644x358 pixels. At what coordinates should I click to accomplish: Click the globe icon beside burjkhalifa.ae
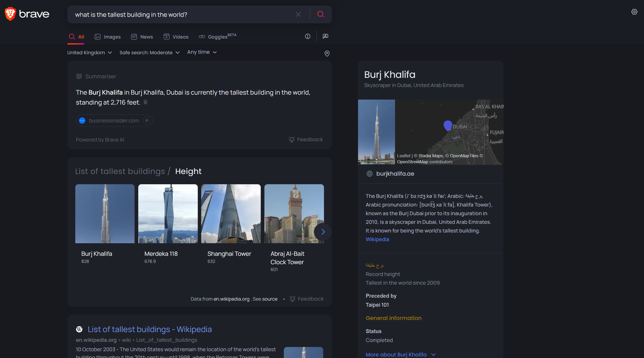coord(369,174)
